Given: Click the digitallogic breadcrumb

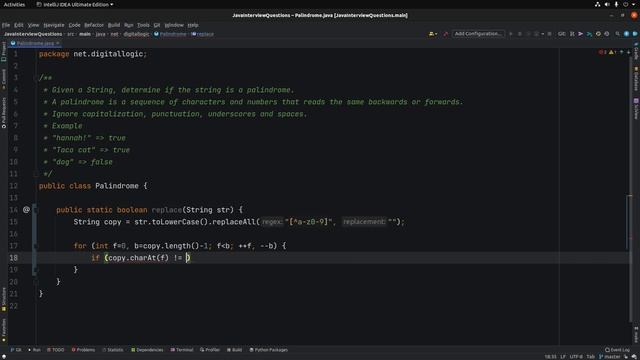Looking at the screenshot, I should click(136, 34).
